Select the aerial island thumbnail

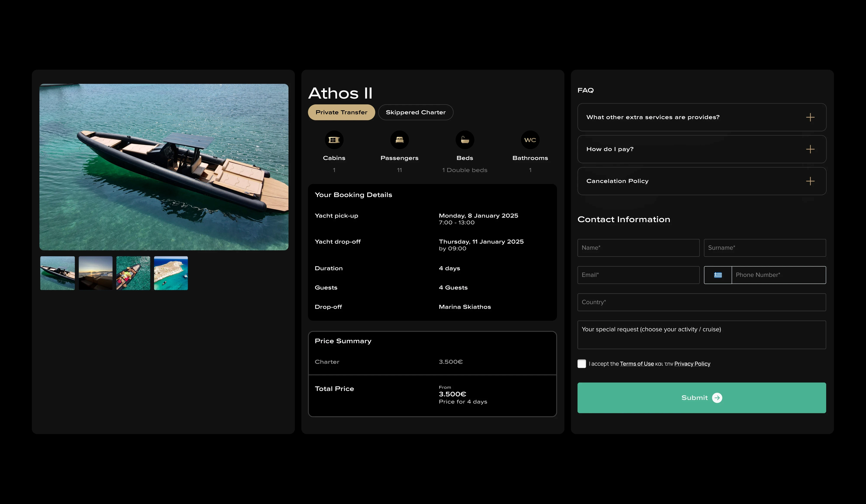[171, 273]
